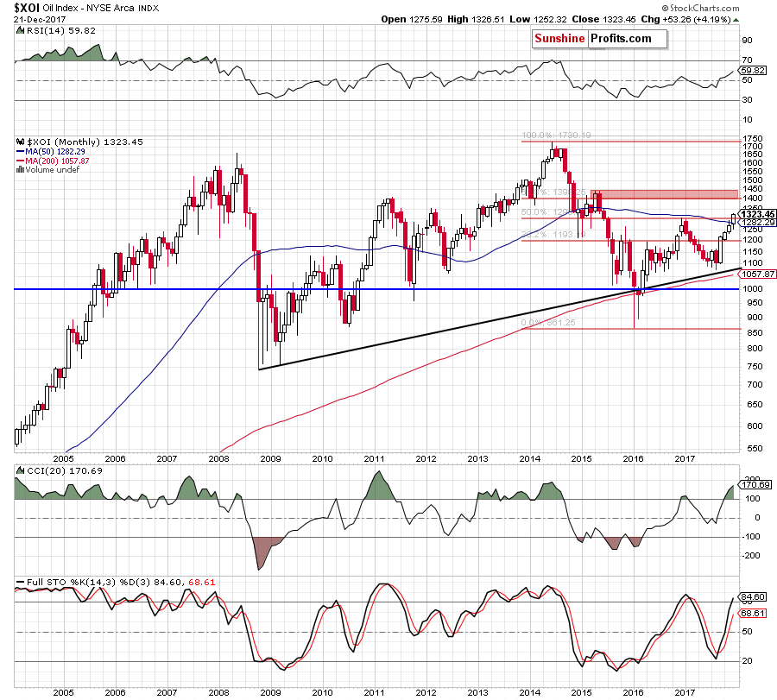Click the 550 price axis label
777x700 pixels.
click(x=755, y=448)
